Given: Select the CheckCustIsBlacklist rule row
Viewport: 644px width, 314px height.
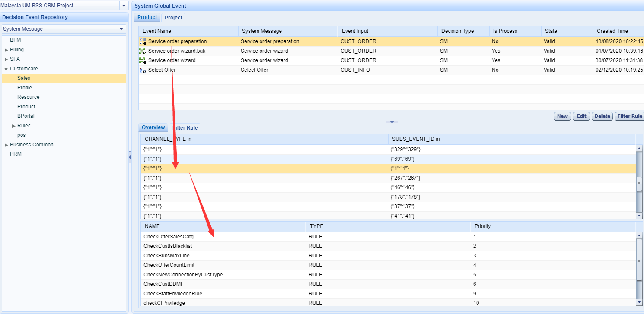Looking at the screenshot, I should pyautogui.click(x=389, y=246).
